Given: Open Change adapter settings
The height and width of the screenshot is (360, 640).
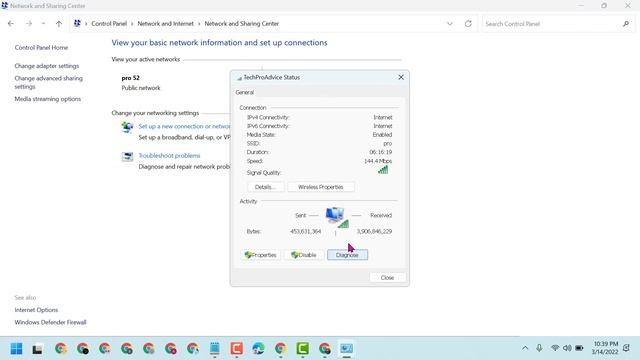Looking at the screenshot, I should (47, 66).
